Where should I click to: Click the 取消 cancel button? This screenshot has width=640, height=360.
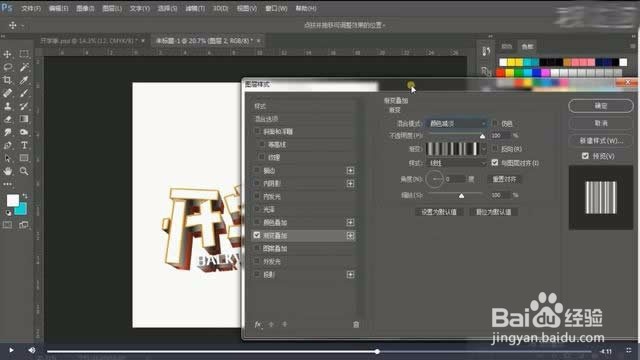point(601,123)
